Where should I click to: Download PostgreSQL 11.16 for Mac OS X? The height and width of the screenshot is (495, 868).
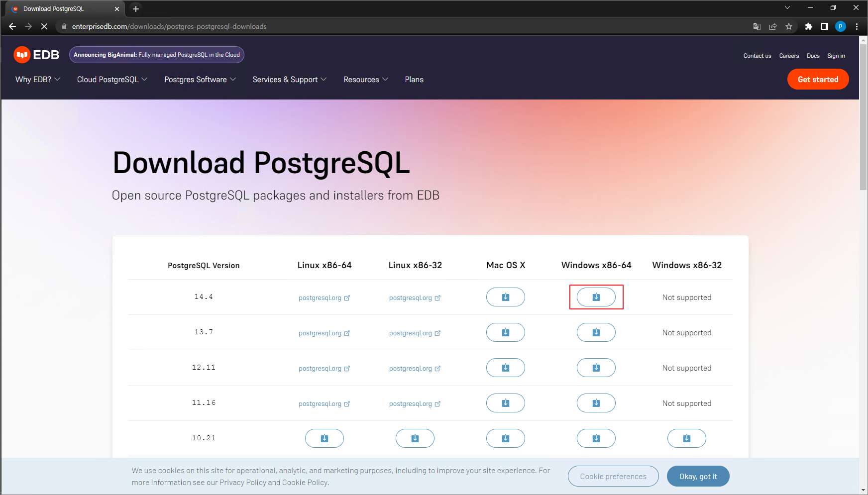(x=505, y=403)
